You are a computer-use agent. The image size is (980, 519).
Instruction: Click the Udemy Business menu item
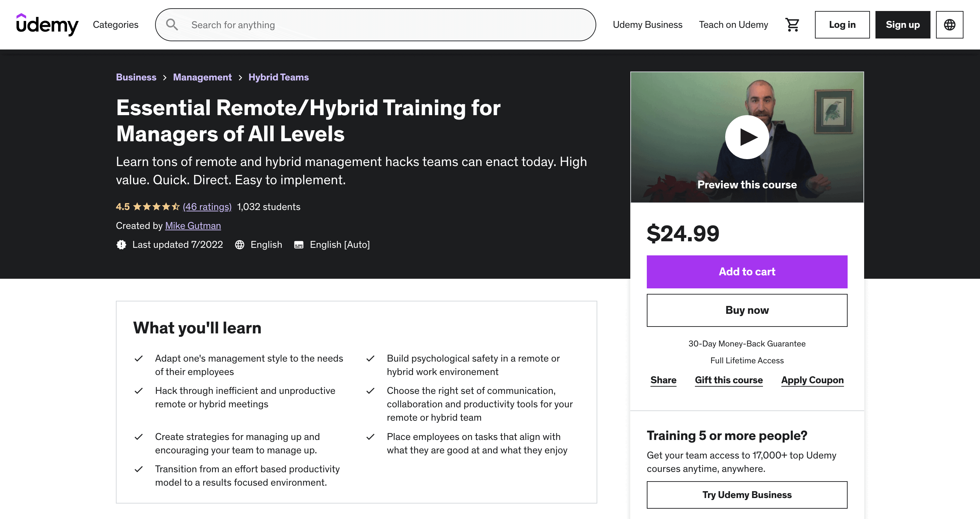[647, 25]
